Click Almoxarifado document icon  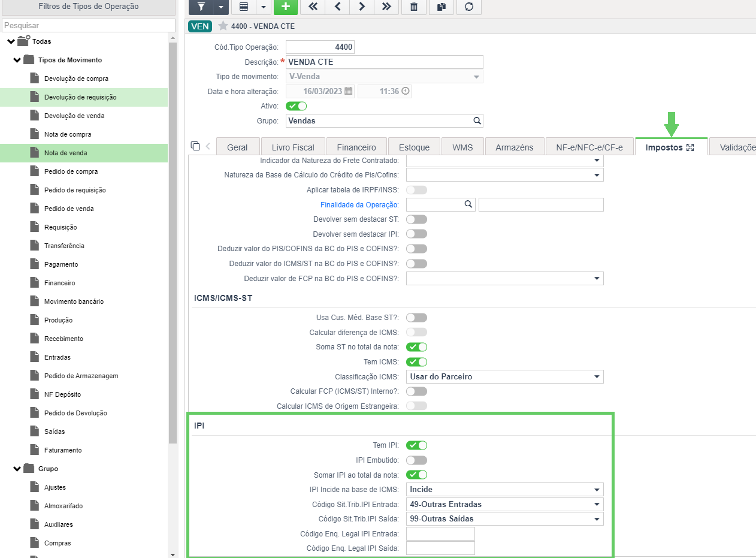point(35,506)
